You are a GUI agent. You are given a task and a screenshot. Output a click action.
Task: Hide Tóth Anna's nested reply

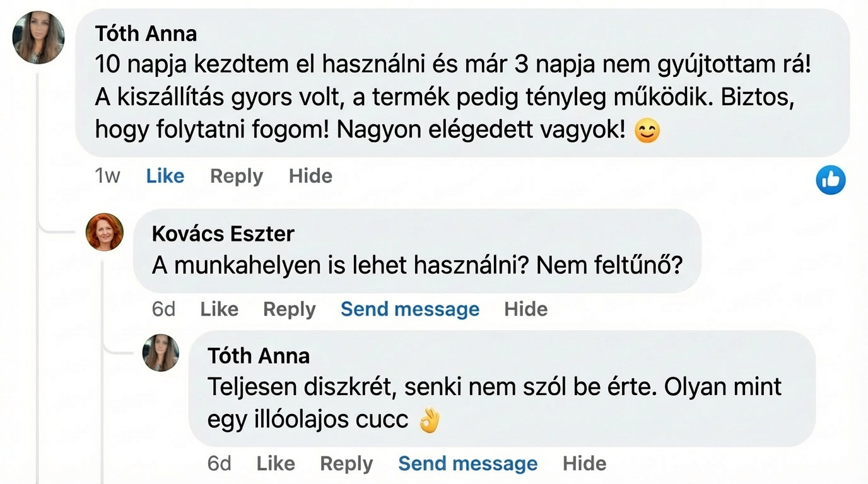[x=584, y=463]
